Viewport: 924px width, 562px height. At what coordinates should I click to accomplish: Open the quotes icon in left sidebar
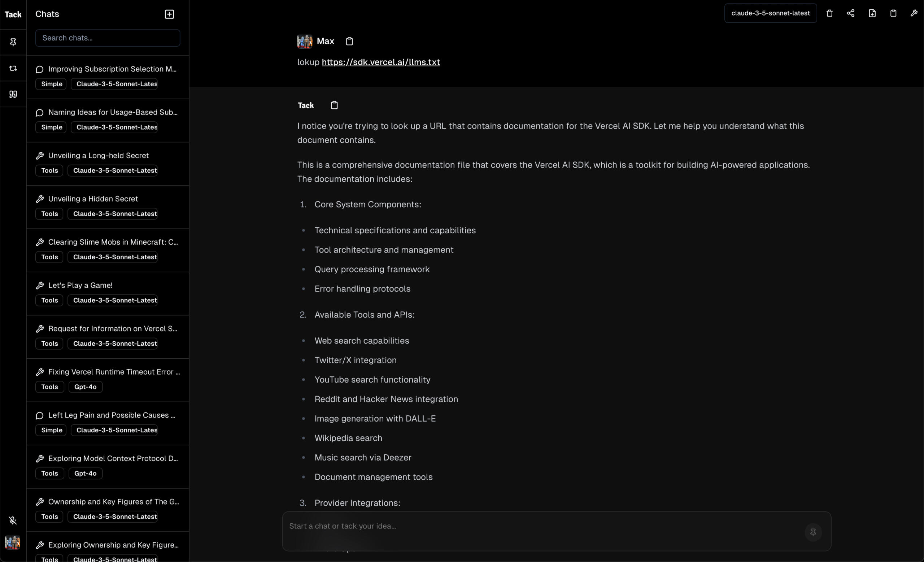(13, 94)
